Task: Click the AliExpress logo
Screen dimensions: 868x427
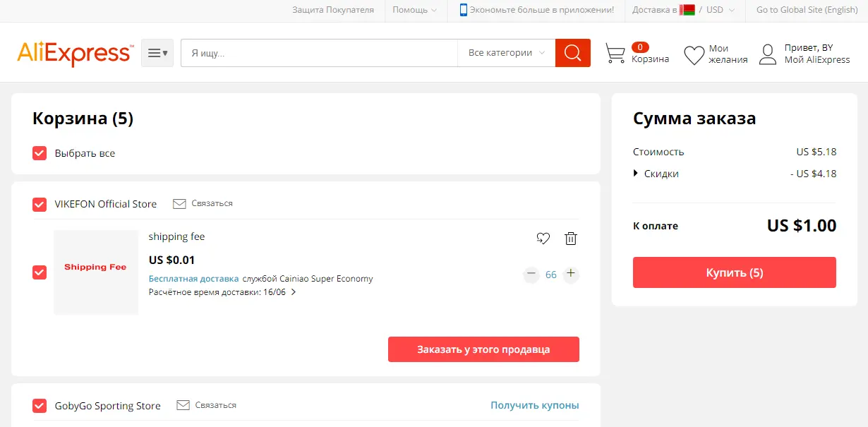Action: coord(75,53)
